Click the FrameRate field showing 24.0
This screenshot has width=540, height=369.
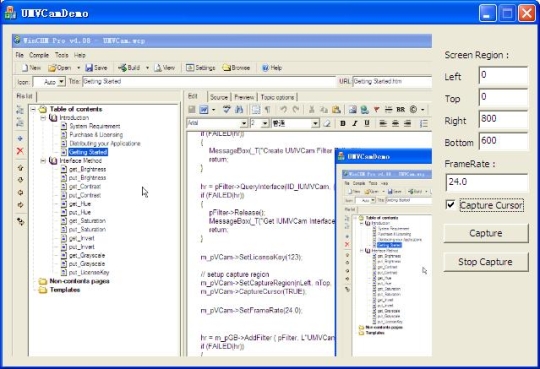point(487,182)
